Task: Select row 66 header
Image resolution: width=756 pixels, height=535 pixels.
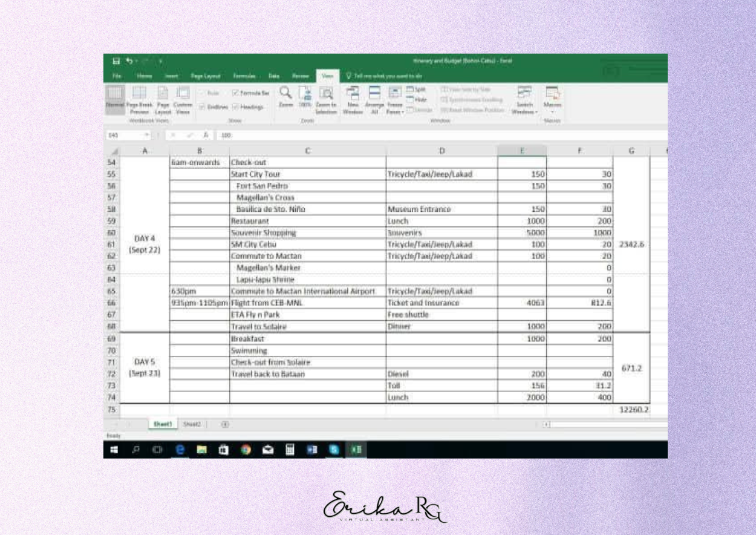Action: [111, 303]
